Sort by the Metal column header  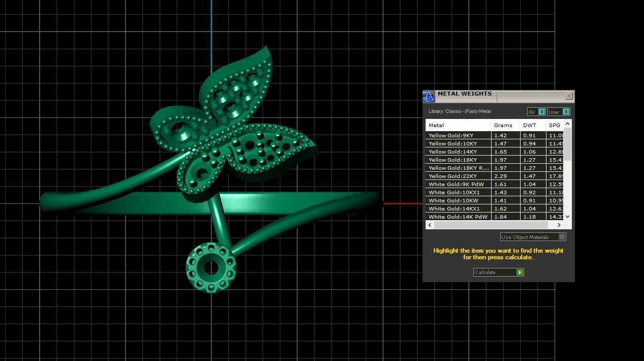point(458,125)
